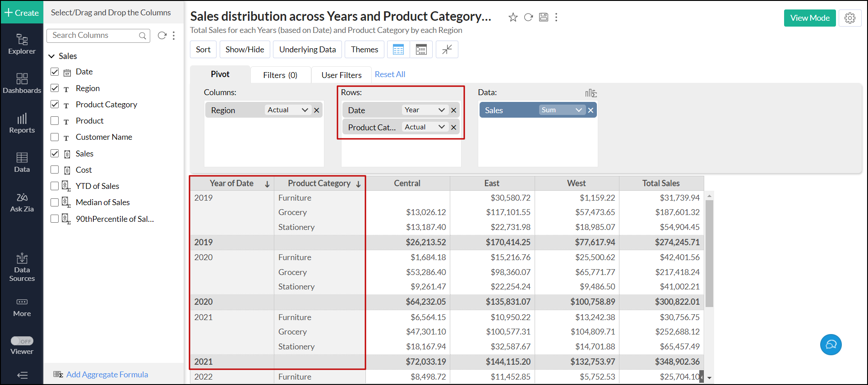
Task: Collapse the Sales table tree
Action: point(51,56)
